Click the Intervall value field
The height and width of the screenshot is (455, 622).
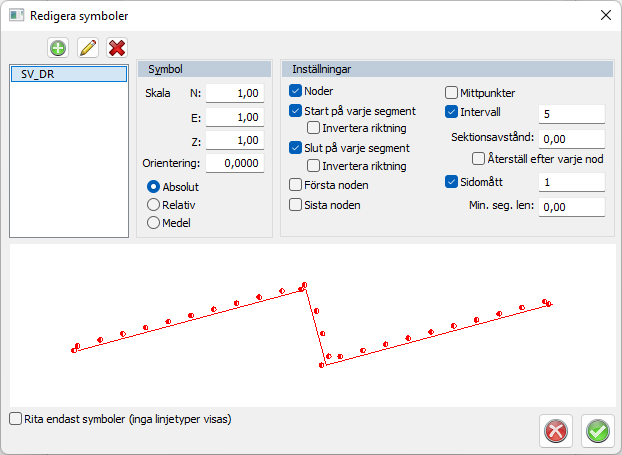coord(571,113)
